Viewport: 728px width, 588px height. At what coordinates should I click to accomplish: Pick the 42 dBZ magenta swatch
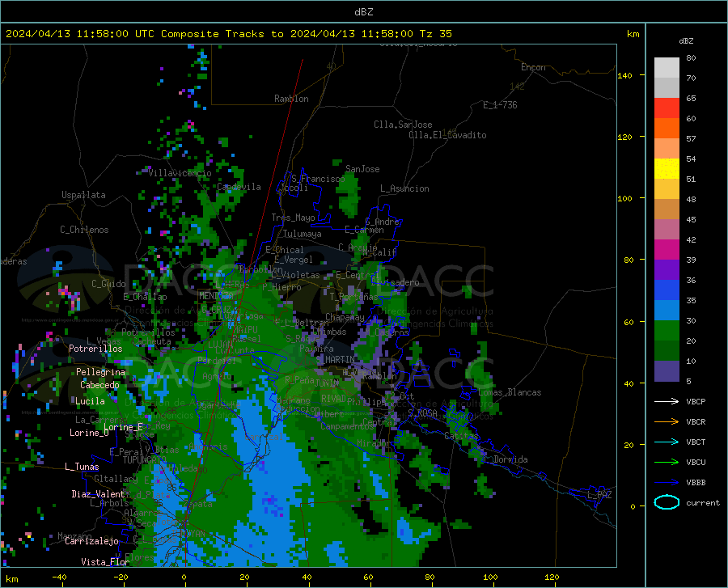(x=667, y=250)
